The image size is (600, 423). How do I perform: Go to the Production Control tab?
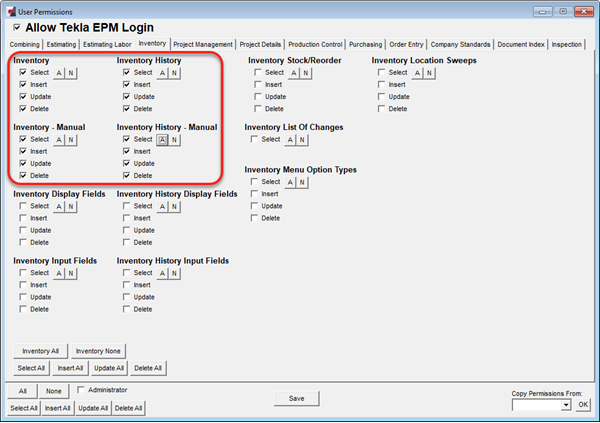point(315,44)
